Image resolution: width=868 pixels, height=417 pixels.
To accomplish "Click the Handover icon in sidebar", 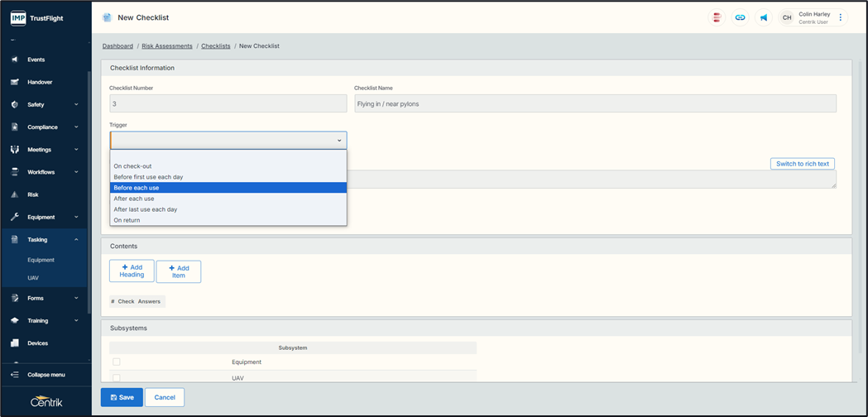I will click(x=15, y=82).
